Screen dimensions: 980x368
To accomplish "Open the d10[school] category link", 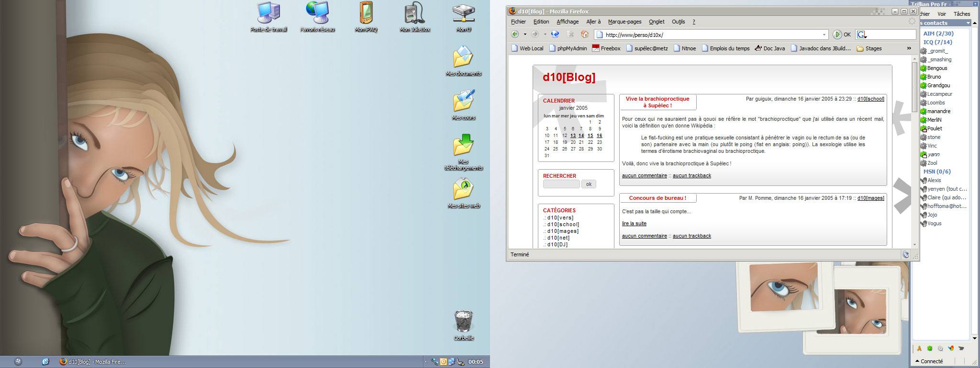I will tap(563, 224).
